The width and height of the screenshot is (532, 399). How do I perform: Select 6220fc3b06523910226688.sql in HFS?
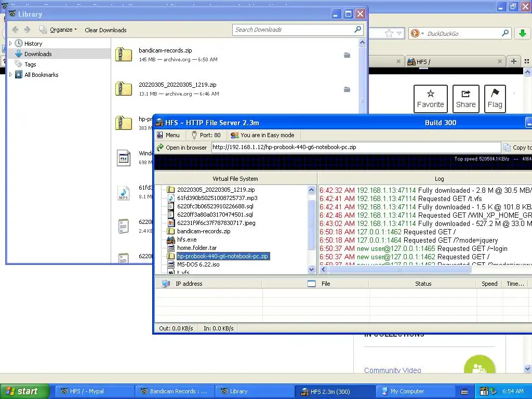215,206
